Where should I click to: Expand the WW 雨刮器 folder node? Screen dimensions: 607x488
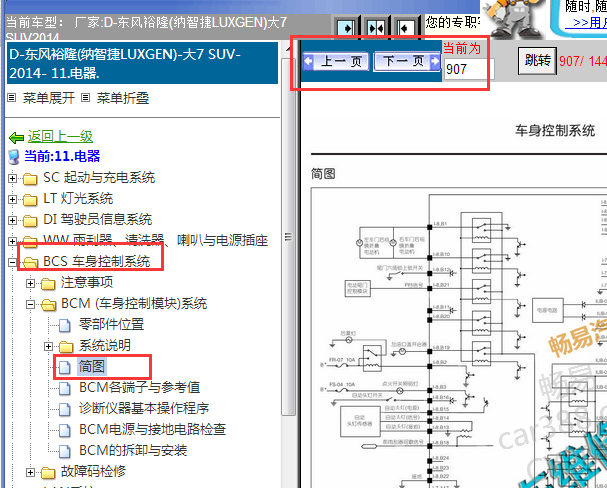click(x=12, y=241)
